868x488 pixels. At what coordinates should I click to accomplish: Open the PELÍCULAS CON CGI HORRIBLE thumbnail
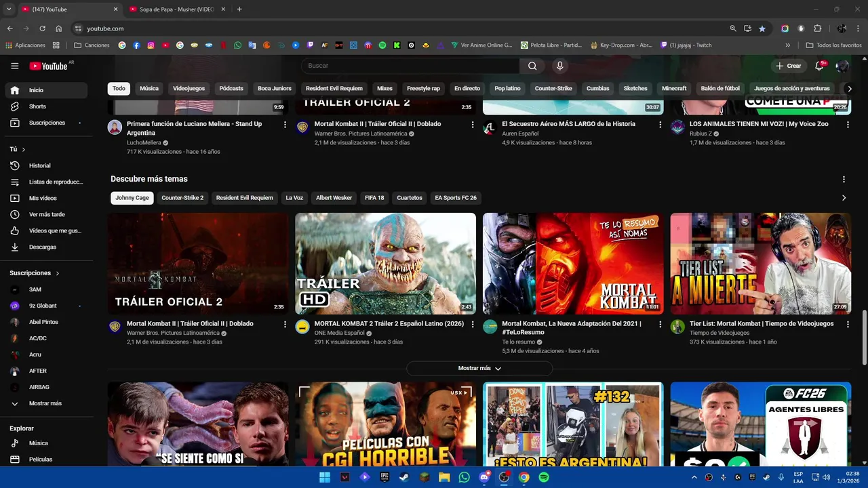coord(385,424)
